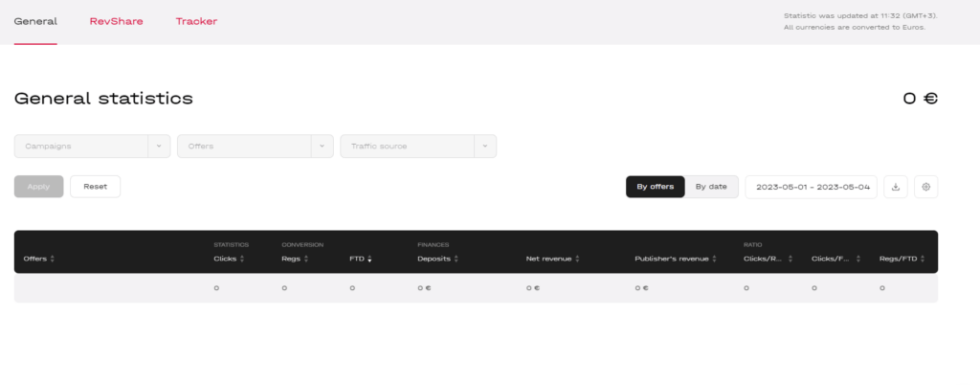
Task: Sort by the Offers column arrows
Action: [x=53, y=259]
